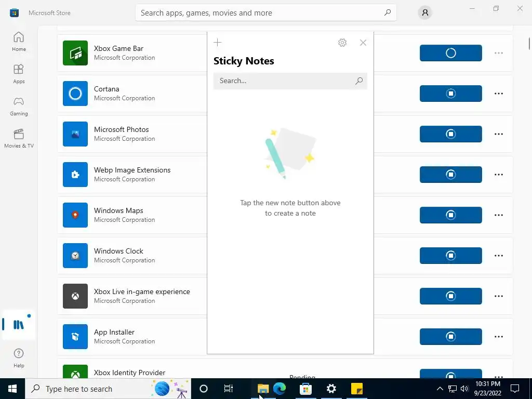Switch to Microsoft Store taskbar icon
This screenshot has height=399, width=532.
(x=305, y=389)
